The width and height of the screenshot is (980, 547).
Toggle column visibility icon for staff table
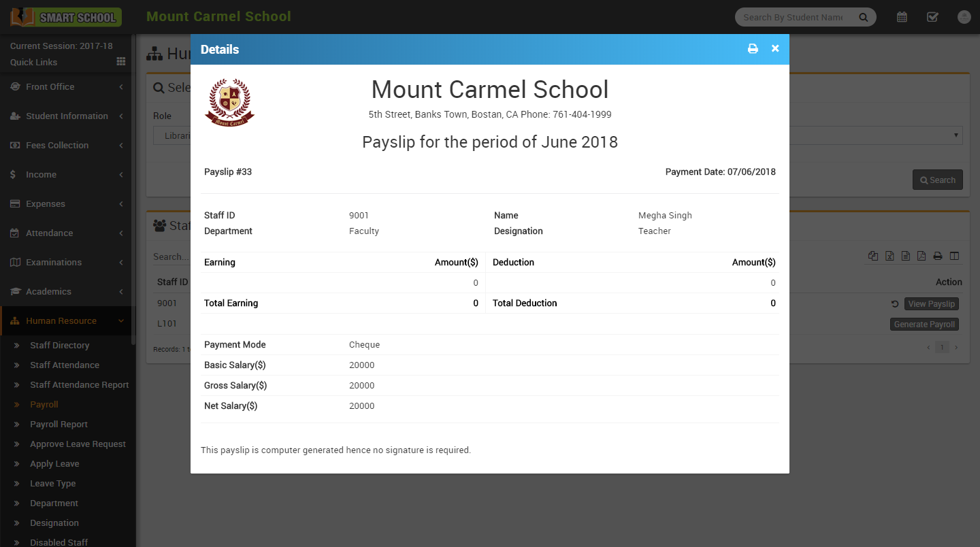click(x=954, y=256)
